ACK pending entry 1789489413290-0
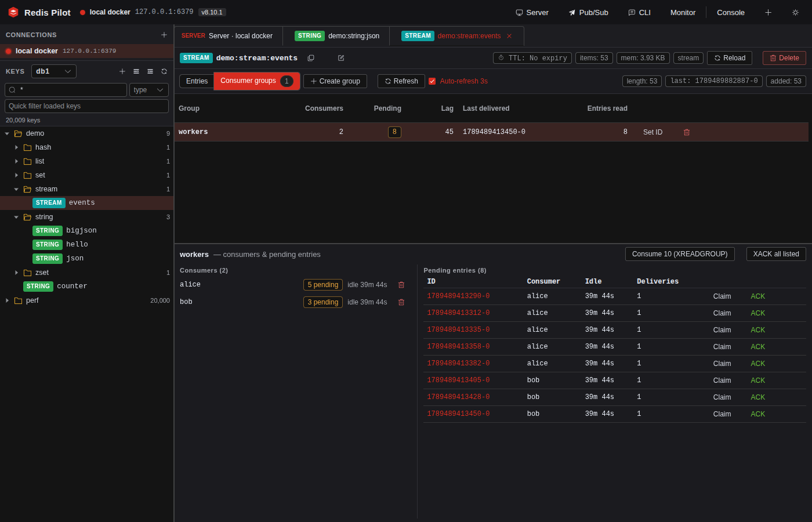 (758, 296)
